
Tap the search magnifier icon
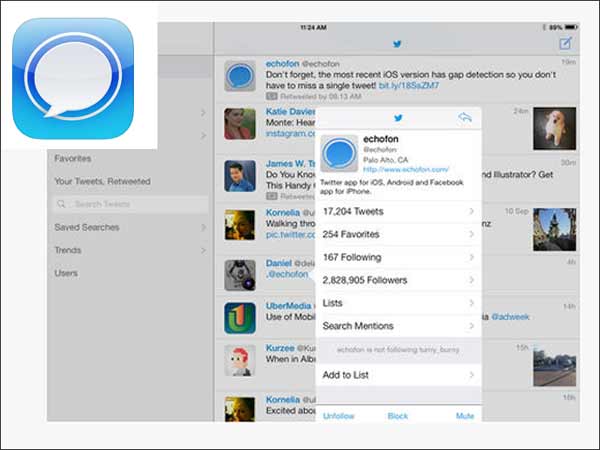click(x=61, y=204)
